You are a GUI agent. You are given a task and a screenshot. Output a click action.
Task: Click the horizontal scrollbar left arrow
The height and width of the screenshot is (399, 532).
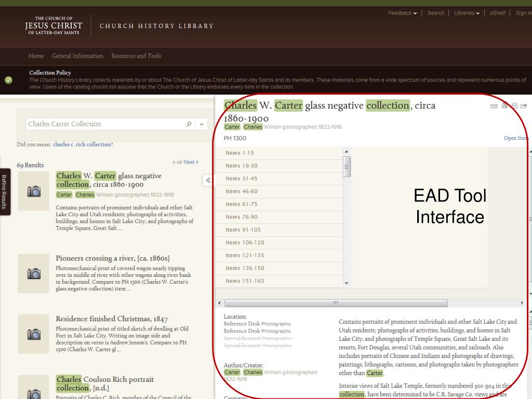click(x=219, y=303)
